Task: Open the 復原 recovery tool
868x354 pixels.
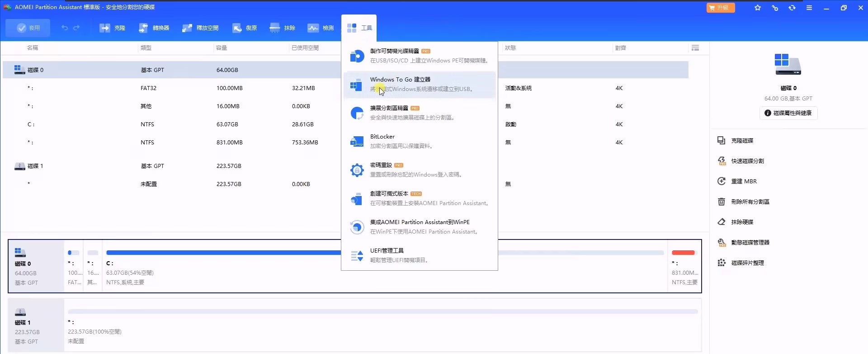Action: click(245, 28)
